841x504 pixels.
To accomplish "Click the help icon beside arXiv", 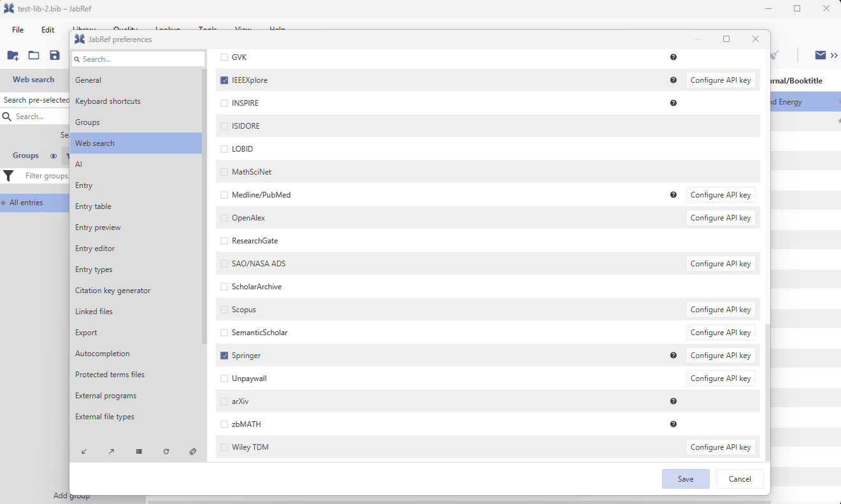I will coord(673,401).
